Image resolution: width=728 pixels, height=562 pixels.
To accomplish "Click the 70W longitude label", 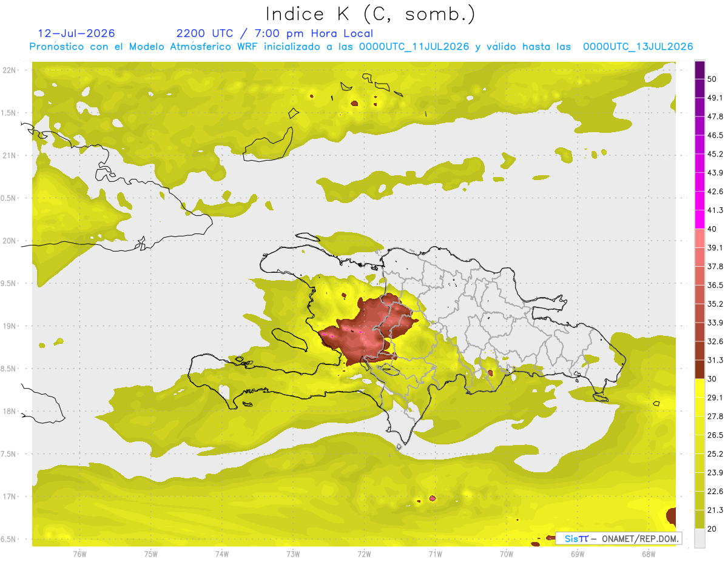I will (x=506, y=554).
